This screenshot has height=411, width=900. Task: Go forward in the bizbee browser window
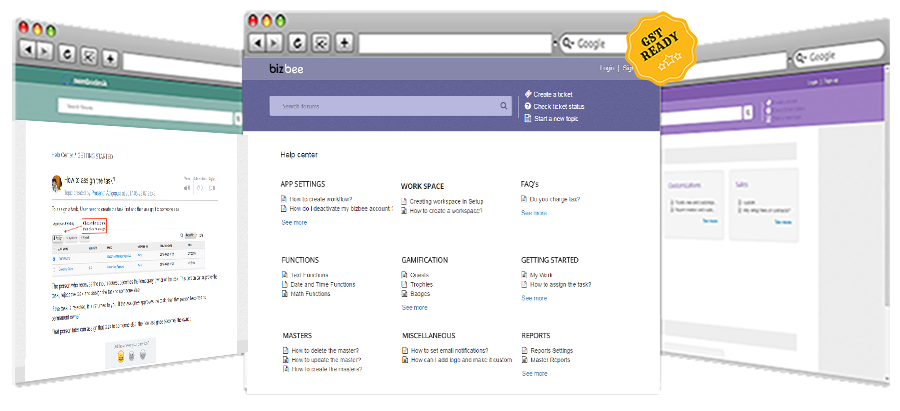[274, 42]
